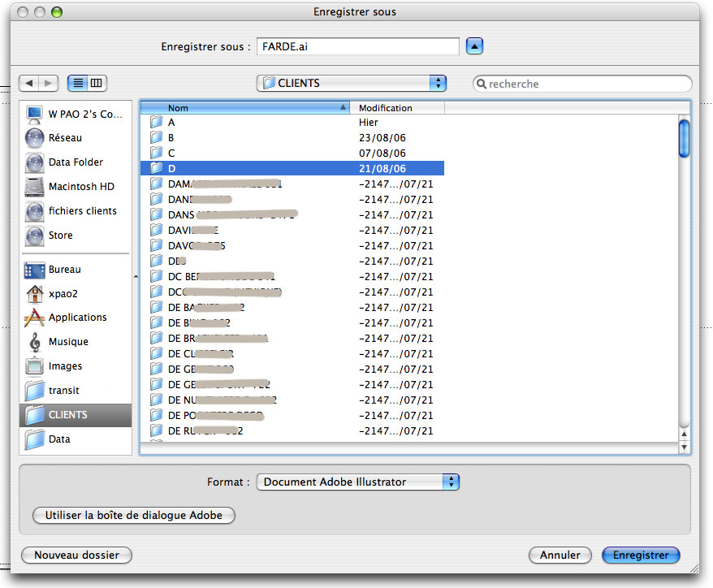Viewport: 713px width, 588px height.
Task: Click the magnifying glass search icon
Action: (x=481, y=84)
